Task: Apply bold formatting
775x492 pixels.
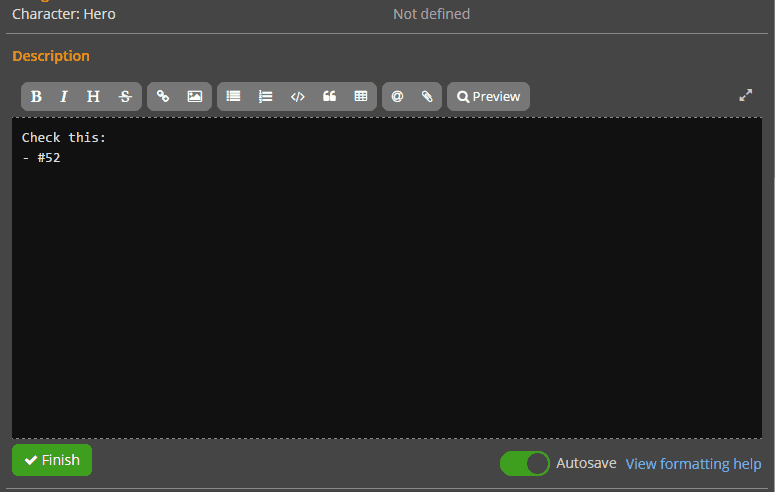Action: (x=36, y=96)
